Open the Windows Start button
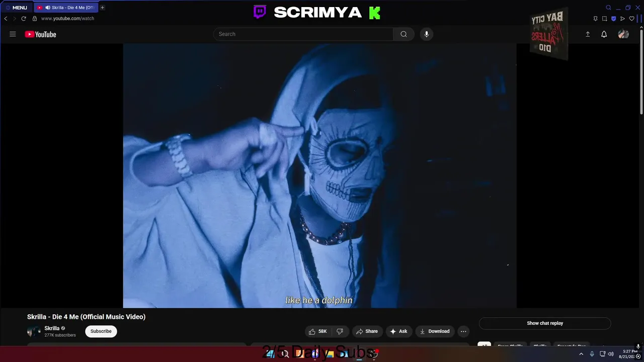The image size is (644, 362). click(271, 354)
